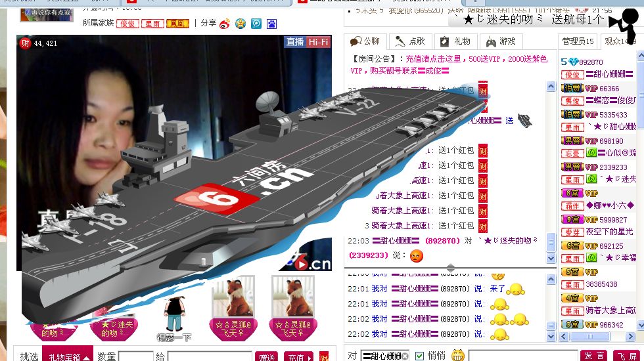
Task: Switch to the 管理员15 tab
Action: pyautogui.click(x=578, y=41)
